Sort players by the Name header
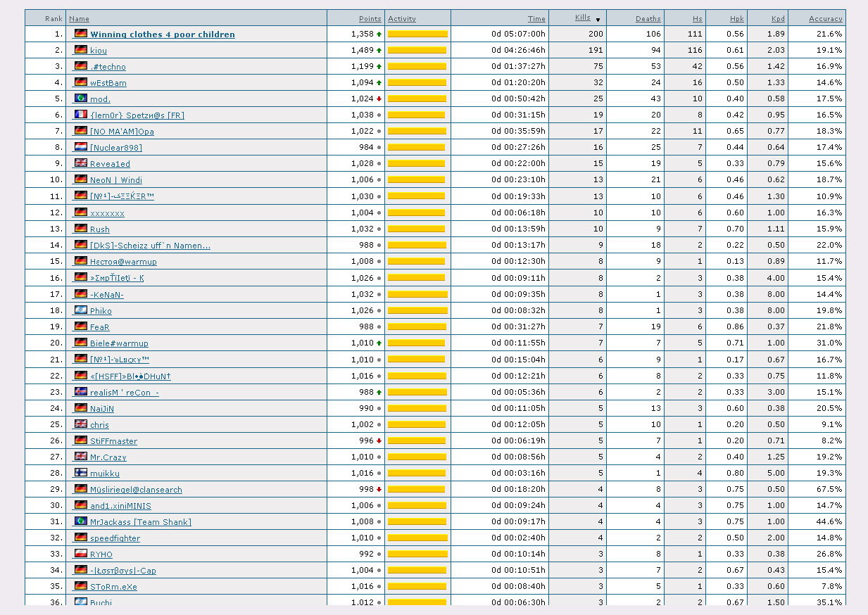This screenshot has width=868, height=615. coord(79,19)
